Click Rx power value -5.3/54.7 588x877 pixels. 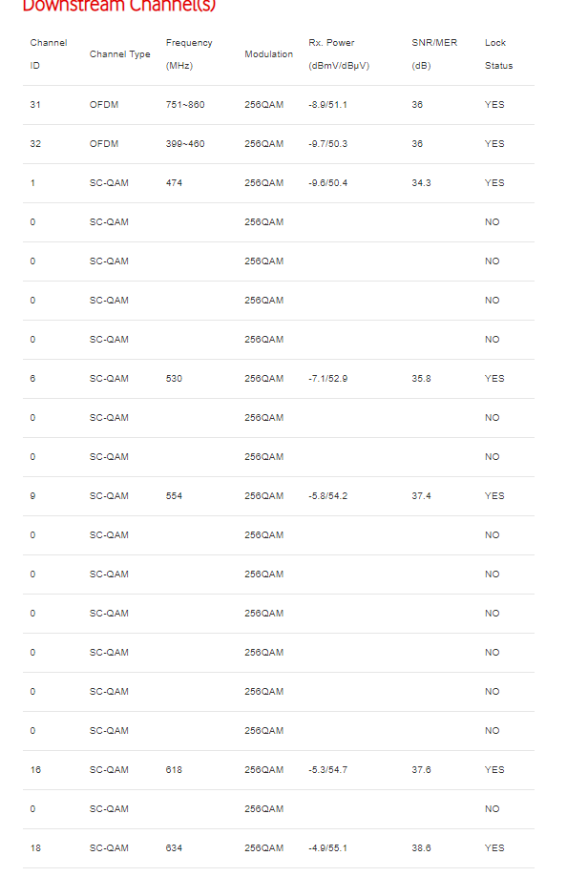point(327,770)
